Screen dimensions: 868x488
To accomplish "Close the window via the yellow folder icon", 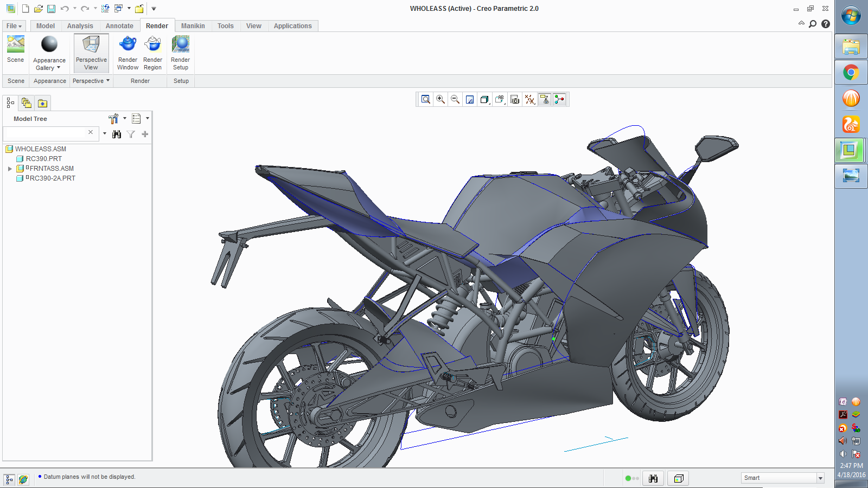I will pyautogui.click(x=139, y=9).
